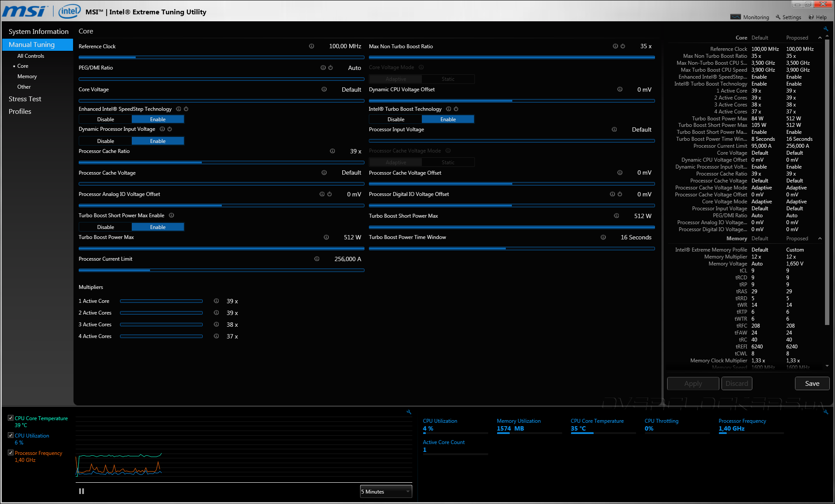Collapse the Core section in the summary panel
Screen dimensions: 835x504
point(820,38)
